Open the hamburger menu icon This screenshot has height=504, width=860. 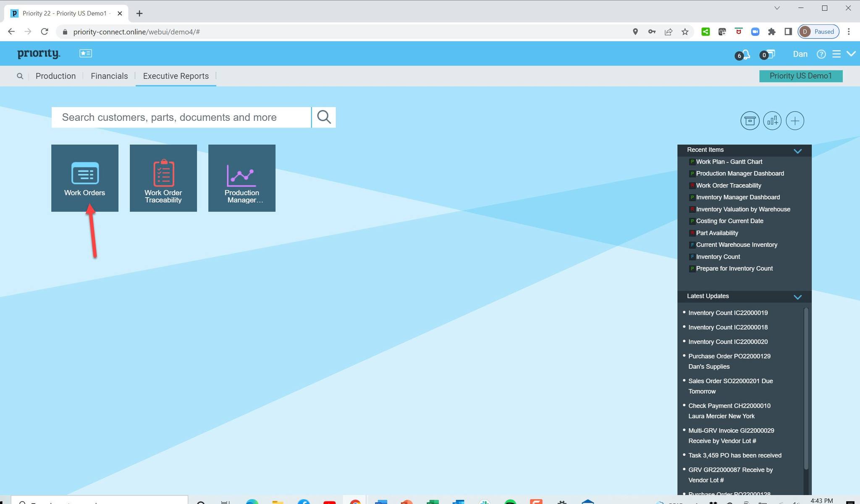pyautogui.click(x=836, y=54)
